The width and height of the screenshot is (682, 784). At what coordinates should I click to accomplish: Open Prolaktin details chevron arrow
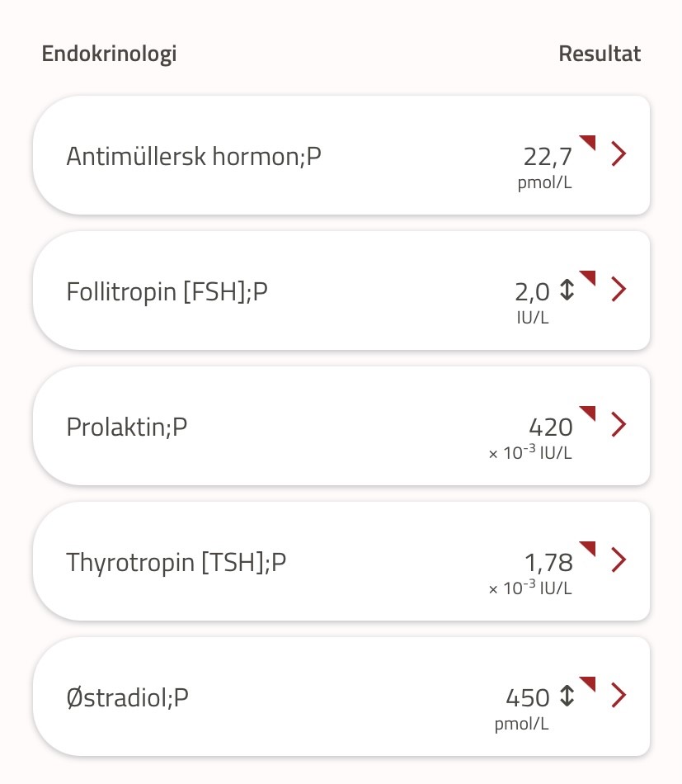point(619,425)
